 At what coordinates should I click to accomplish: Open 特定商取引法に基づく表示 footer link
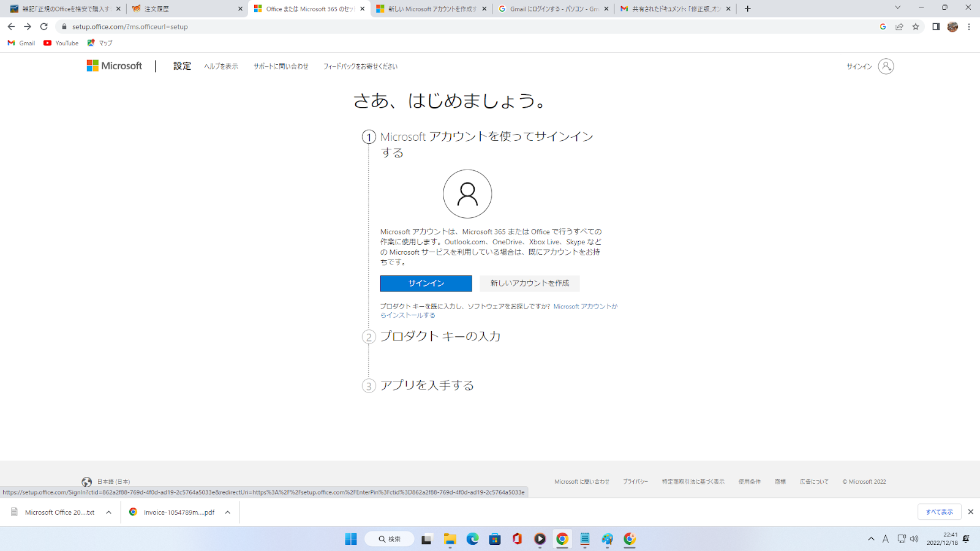pos(693,482)
